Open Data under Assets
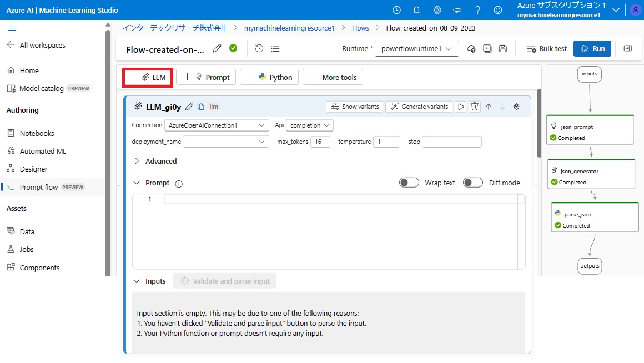The image size is (644, 363). [27, 231]
